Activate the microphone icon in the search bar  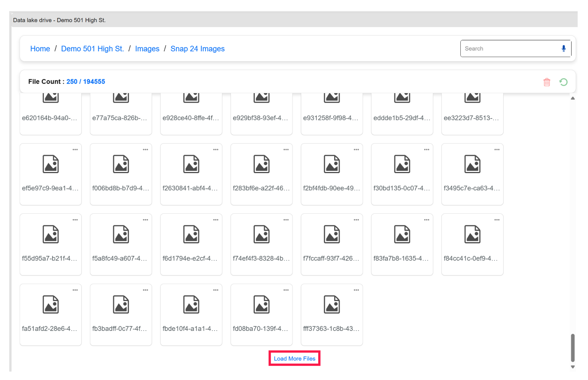[x=564, y=48]
